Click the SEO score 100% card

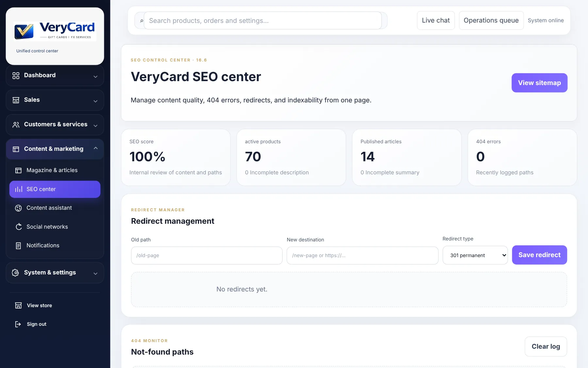coord(176,157)
